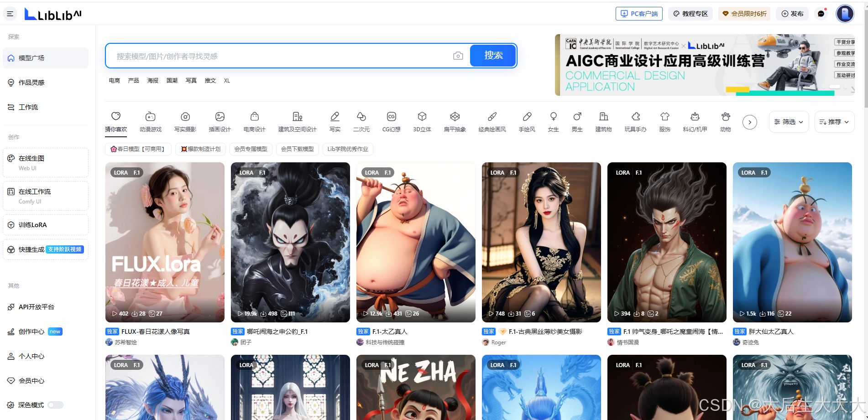Open author Roger profile link
This screenshot has height=420, width=868.
pos(494,342)
